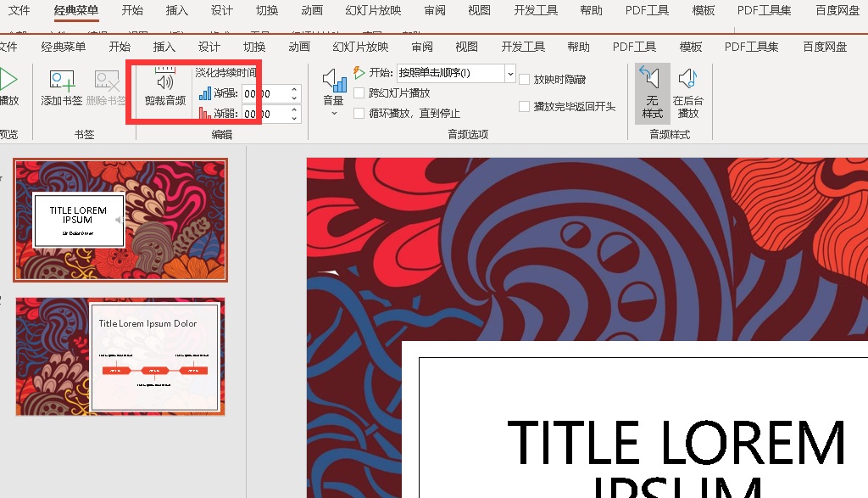Click the 剪裁音频 (trim audio) icon

click(x=165, y=78)
